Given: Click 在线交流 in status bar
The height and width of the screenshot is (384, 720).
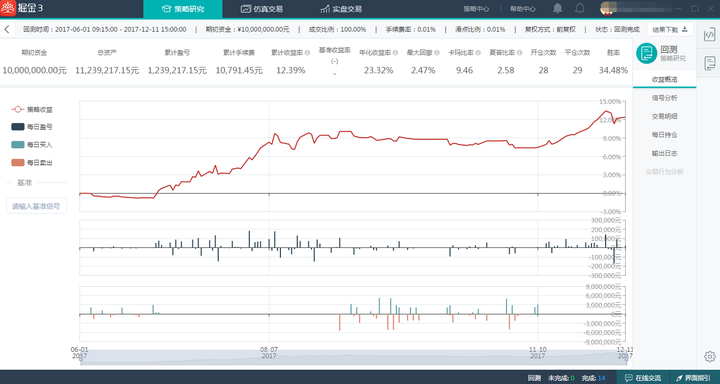Looking at the screenshot, I should click(x=643, y=378).
